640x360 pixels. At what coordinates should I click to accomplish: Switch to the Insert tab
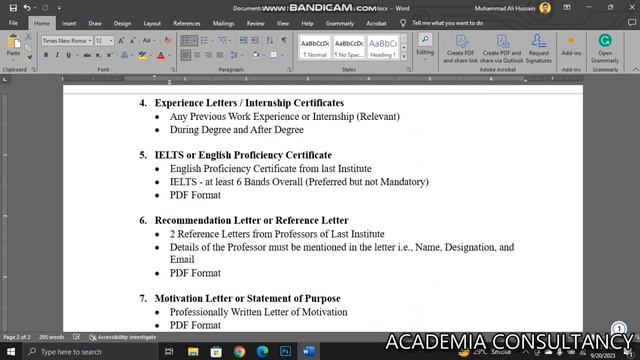point(69,23)
